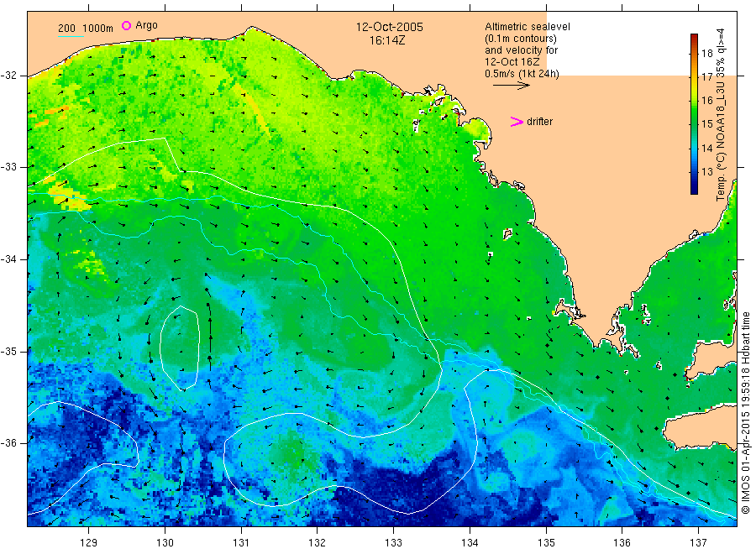Click the 'drifter' legend label

[539, 122]
